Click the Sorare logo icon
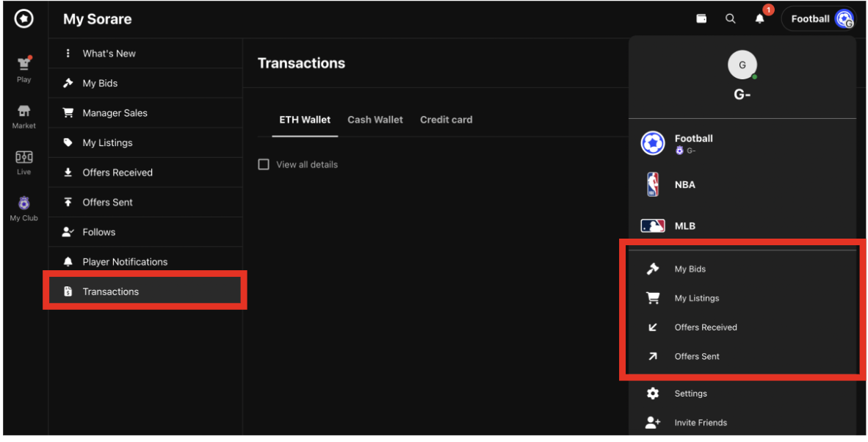Image resolution: width=868 pixels, height=442 pixels. (23, 18)
